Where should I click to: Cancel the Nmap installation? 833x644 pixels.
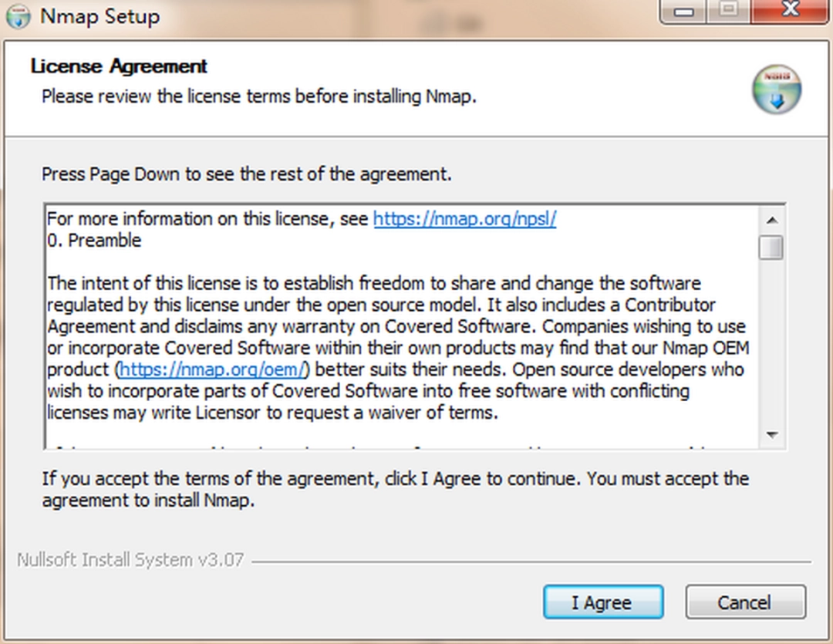pyautogui.click(x=745, y=602)
